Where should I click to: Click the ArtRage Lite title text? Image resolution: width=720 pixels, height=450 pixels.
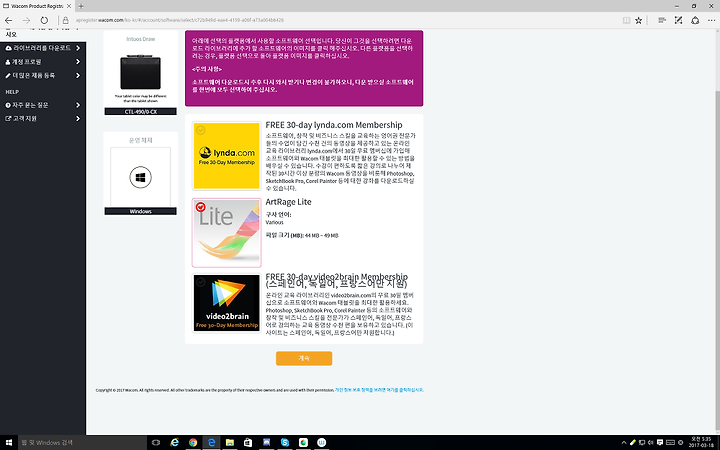(288, 202)
